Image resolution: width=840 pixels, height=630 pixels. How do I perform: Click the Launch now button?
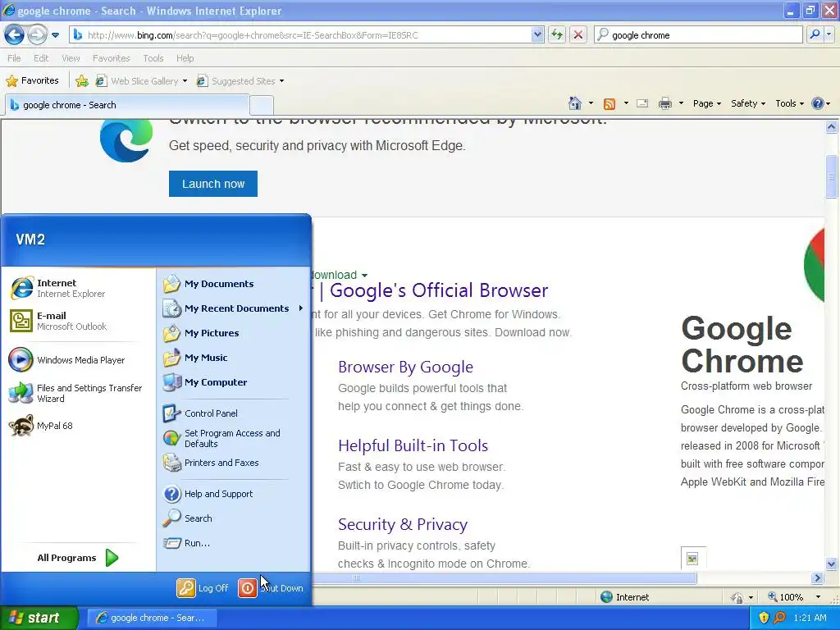point(213,184)
